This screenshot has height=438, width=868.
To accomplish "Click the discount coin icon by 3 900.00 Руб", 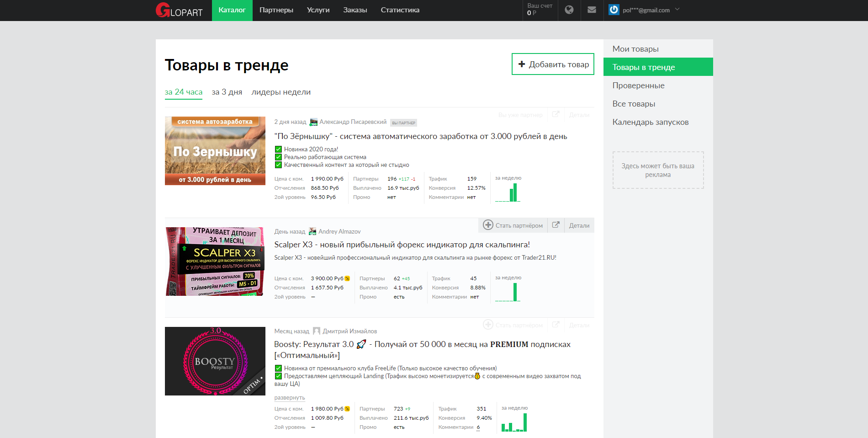I will [x=347, y=278].
